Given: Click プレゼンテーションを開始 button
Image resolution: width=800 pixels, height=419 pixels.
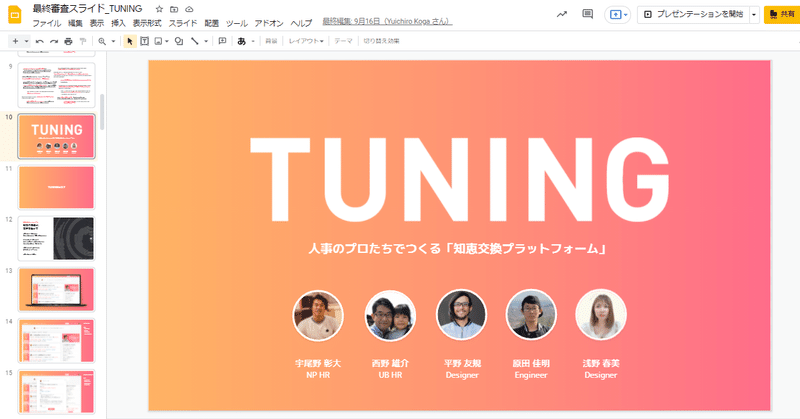Looking at the screenshot, I should [x=693, y=14].
